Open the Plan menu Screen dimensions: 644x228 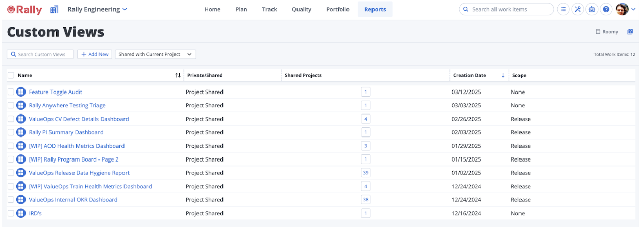click(x=241, y=9)
